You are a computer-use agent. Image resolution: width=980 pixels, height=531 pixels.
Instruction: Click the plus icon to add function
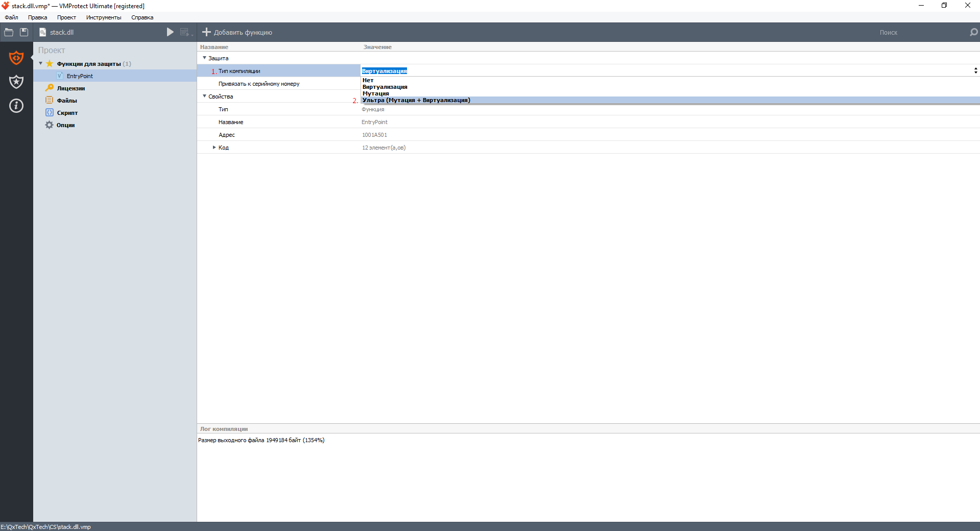pos(206,32)
